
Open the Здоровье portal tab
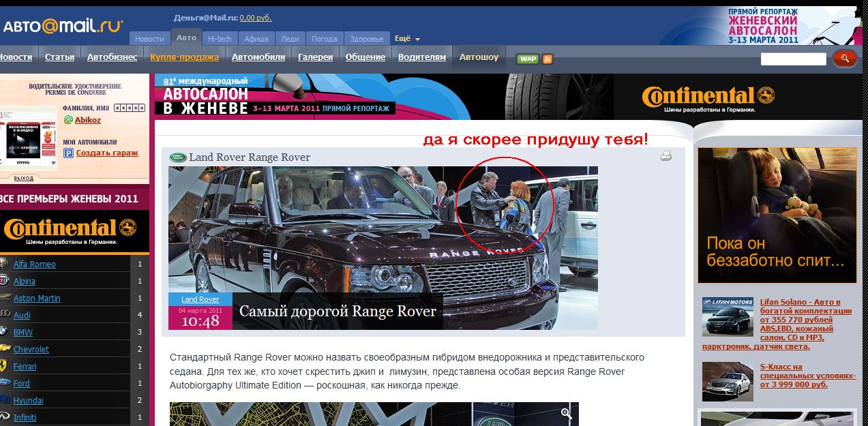[368, 39]
